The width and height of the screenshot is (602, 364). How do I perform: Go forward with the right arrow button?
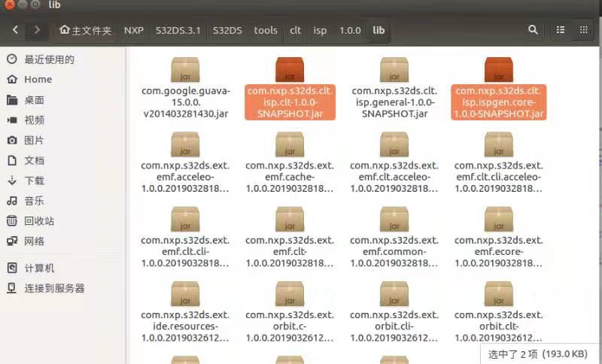point(37,30)
